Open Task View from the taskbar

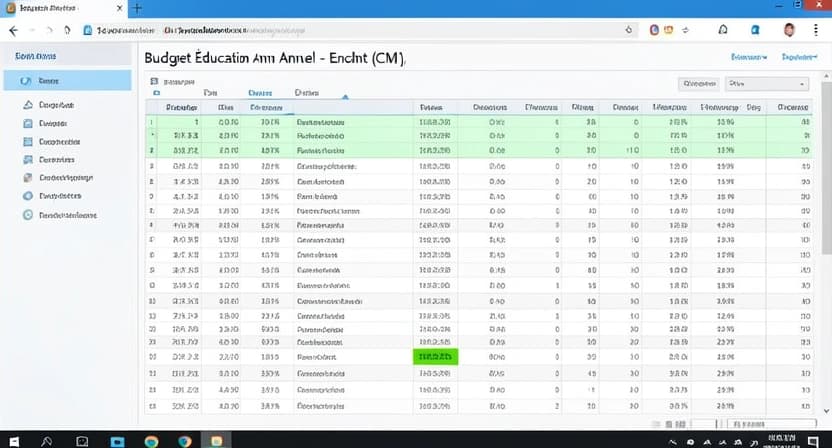tap(82, 441)
